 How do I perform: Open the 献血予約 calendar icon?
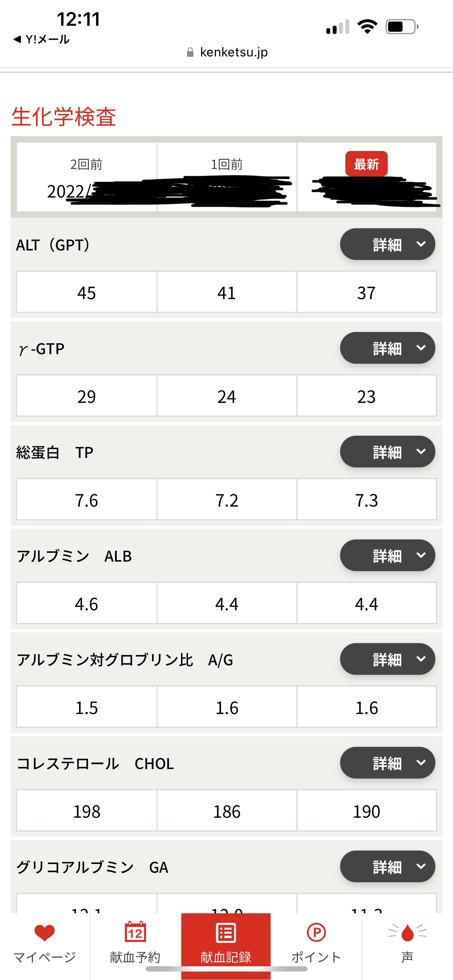click(x=135, y=932)
